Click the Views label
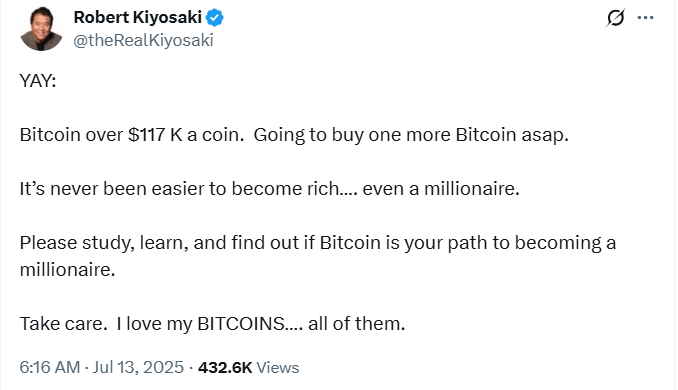678x390 pixels. coord(278,368)
